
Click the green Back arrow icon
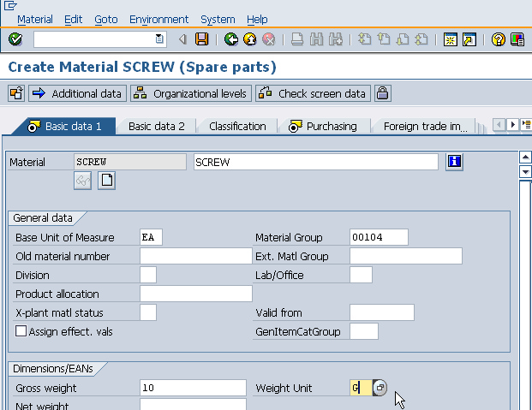coord(230,39)
